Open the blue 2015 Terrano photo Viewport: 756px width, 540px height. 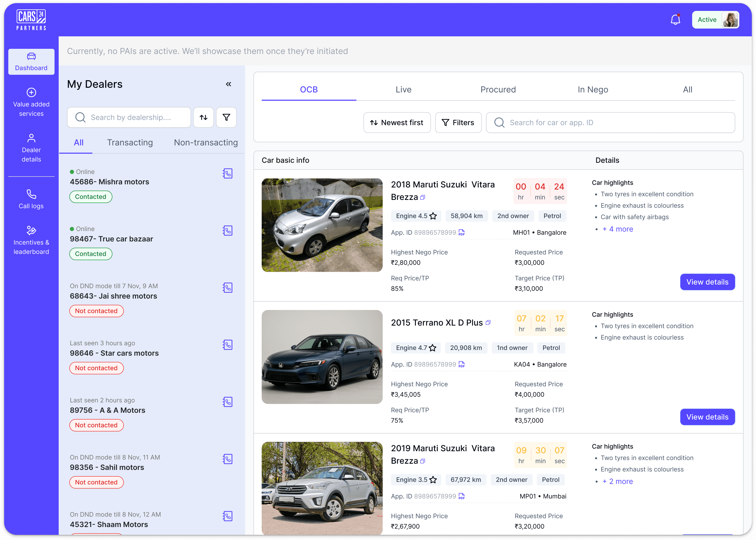point(322,357)
